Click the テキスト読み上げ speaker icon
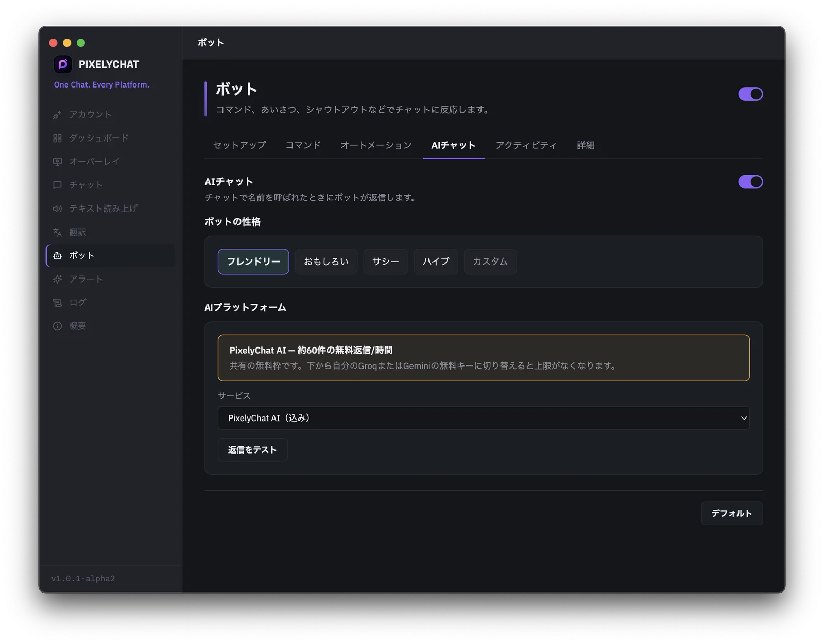Screen dimensions: 824x644 [57, 208]
